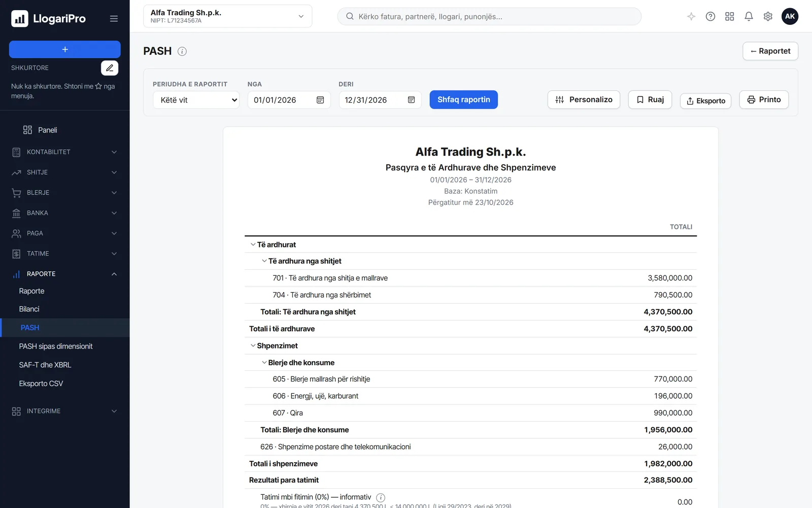This screenshot has height=508, width=812.
Task: Expand the TATIME sidebar section
Action: (x=64, y=253)
